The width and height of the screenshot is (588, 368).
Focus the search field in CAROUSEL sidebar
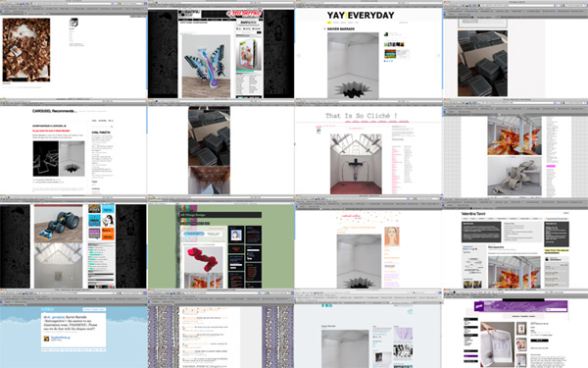[102, 127]
